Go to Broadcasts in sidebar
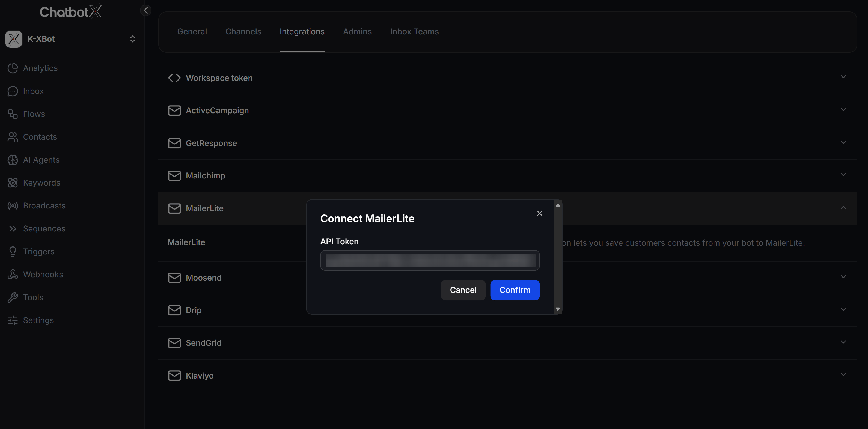The height and width of the screenshot is (429, 868). click(x=44, y=205)
